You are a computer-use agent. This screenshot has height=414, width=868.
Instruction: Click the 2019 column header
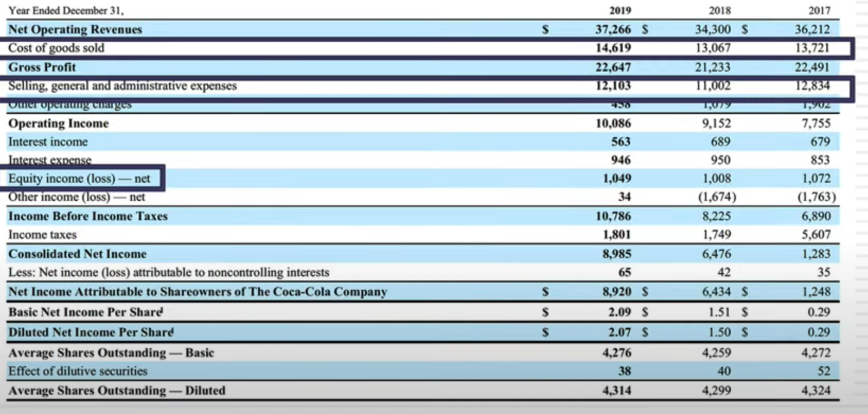[620, 10]
